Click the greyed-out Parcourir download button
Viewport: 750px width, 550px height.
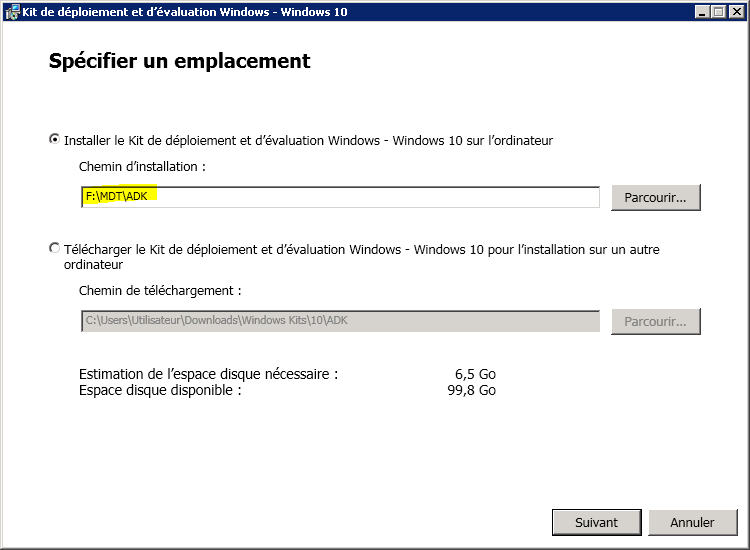(655, 321)
